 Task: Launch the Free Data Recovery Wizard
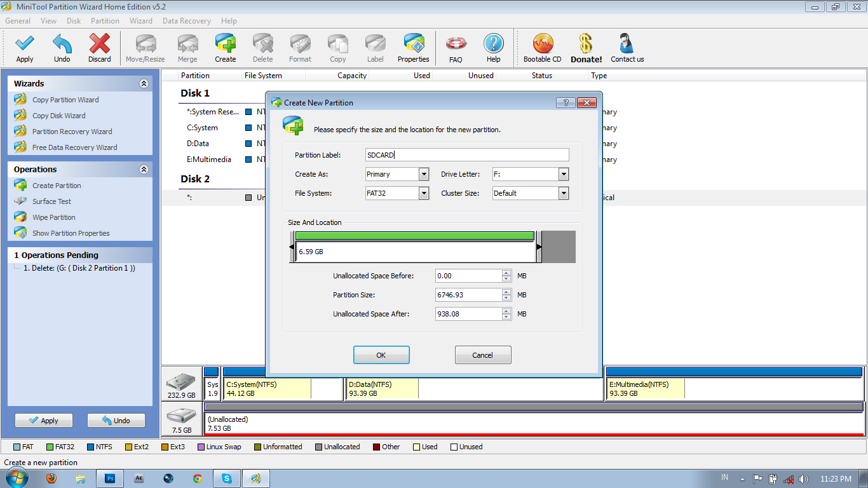[74, 147]
